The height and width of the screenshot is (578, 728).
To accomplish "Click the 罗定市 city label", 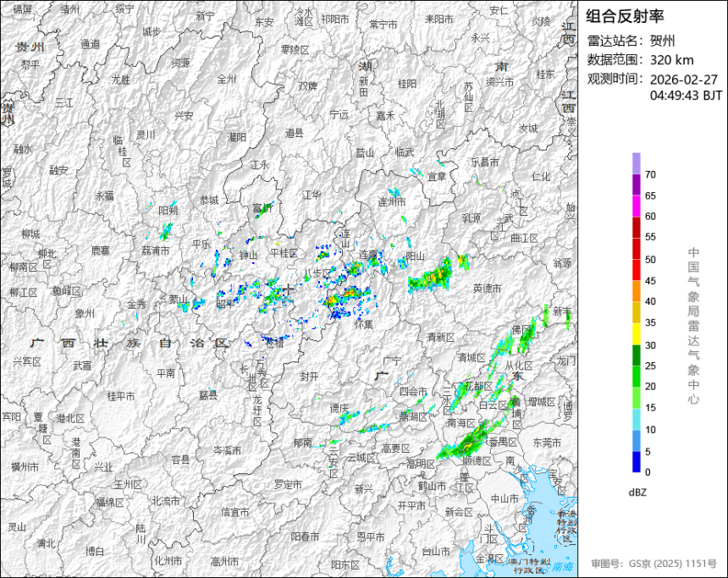I will (288, 485).
